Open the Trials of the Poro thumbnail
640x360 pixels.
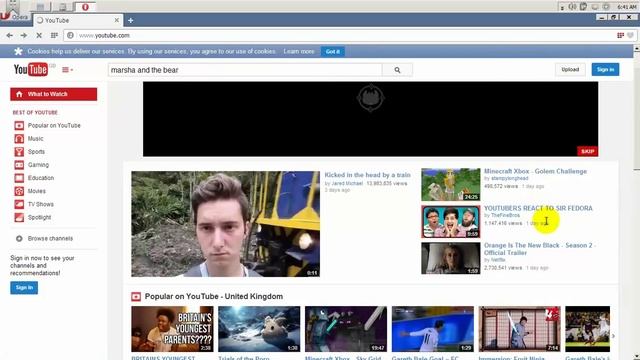pyautogui.click(x=259, y=329)
